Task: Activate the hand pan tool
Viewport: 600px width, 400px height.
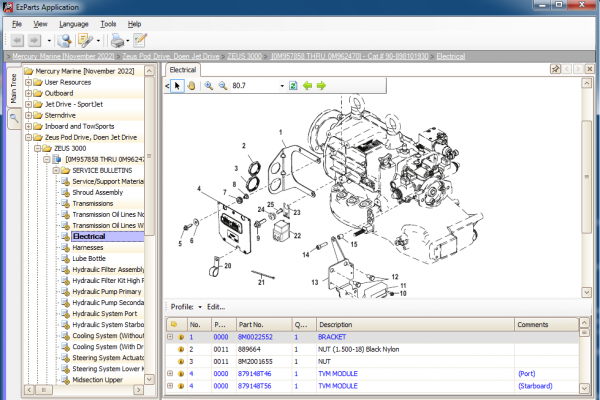Action: [x=190, y=86]
